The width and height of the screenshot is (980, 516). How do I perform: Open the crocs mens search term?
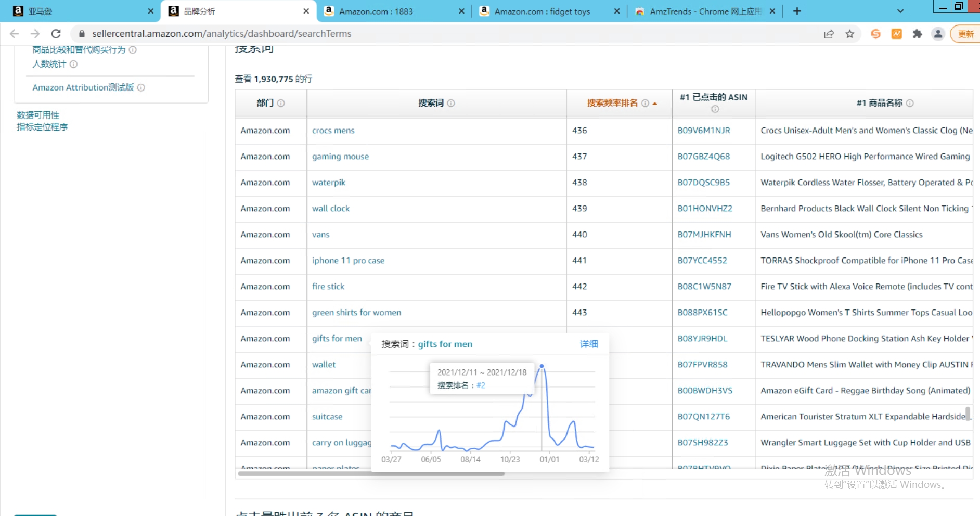[x=333, y=131]
